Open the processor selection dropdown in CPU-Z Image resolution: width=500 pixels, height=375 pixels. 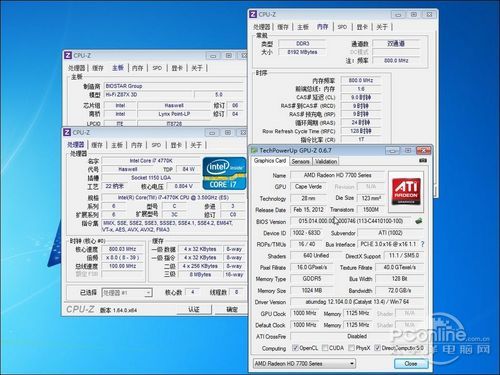[x=127, y=293]
